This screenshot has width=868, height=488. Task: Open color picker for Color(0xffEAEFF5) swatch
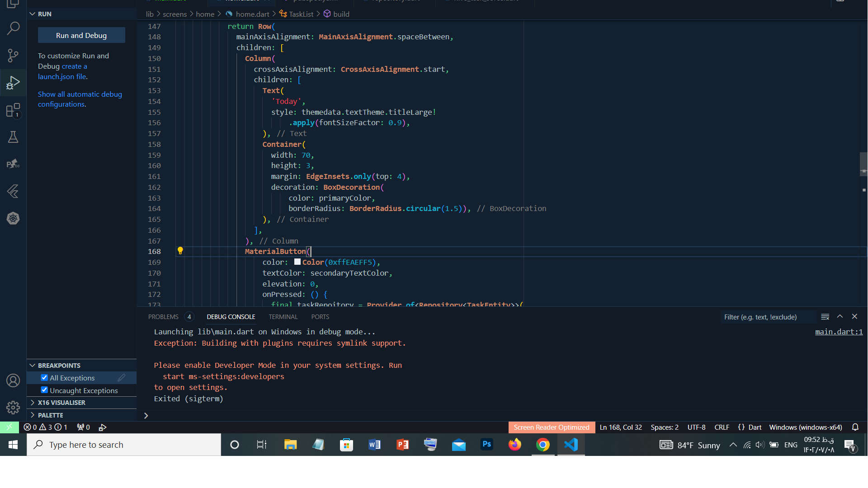coord(297,262)
